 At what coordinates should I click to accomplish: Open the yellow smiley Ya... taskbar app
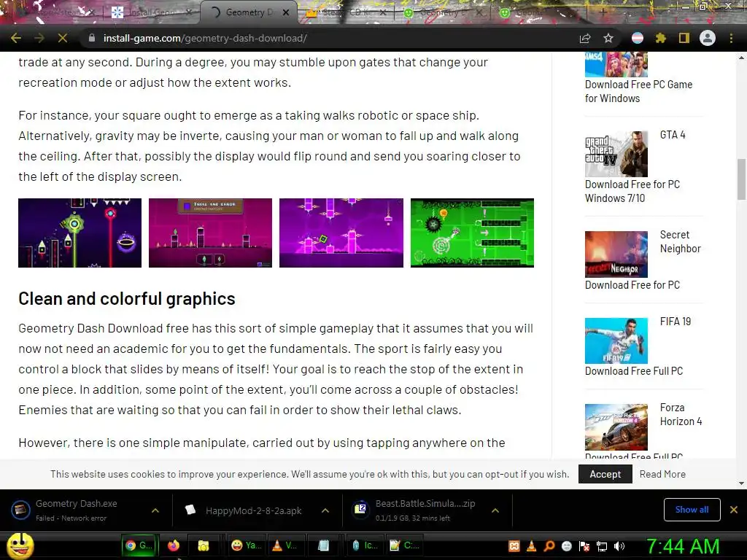[247, 545]
